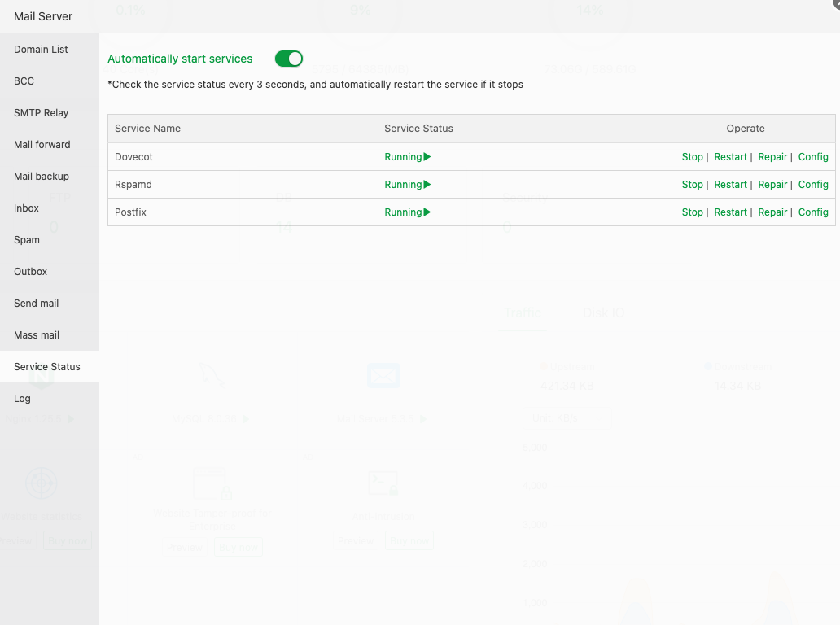Open the Spam tab
Screen dimensions: 840x625
click(x=27, y=240)
